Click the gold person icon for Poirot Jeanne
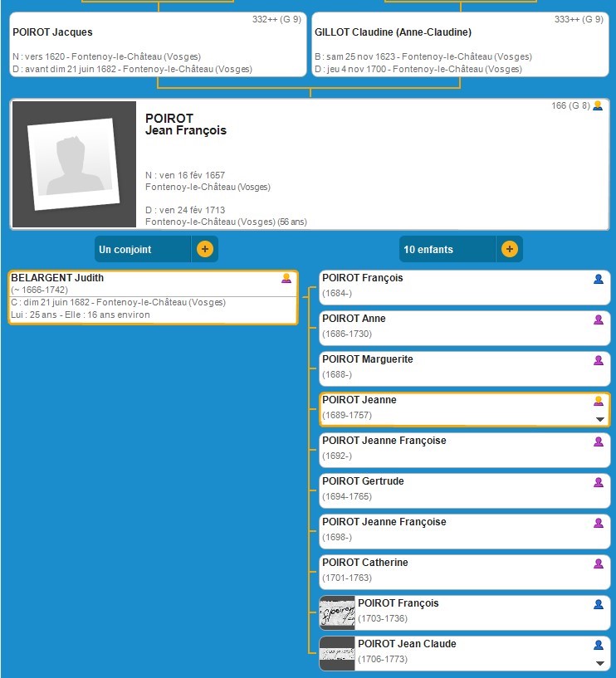 pos(599,401)
